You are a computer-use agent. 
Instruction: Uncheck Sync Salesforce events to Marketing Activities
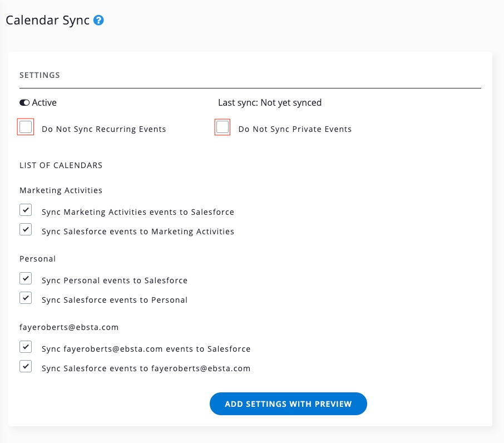tap(26, 229)
